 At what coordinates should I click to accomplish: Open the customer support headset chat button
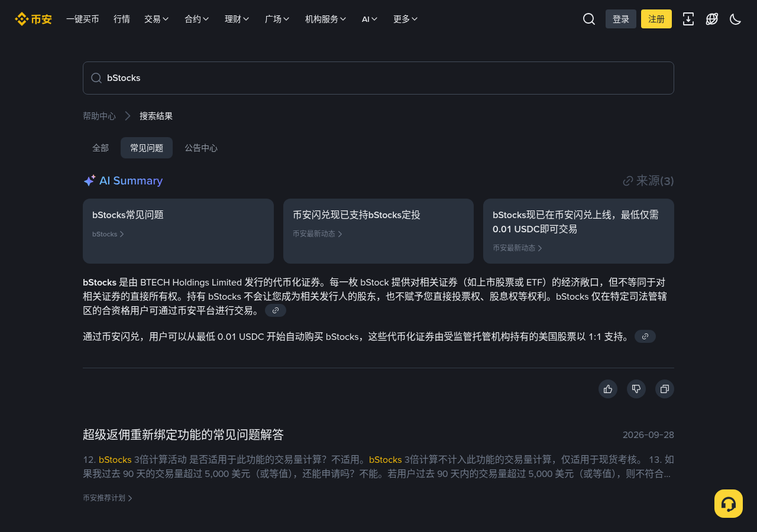(729, 504)
